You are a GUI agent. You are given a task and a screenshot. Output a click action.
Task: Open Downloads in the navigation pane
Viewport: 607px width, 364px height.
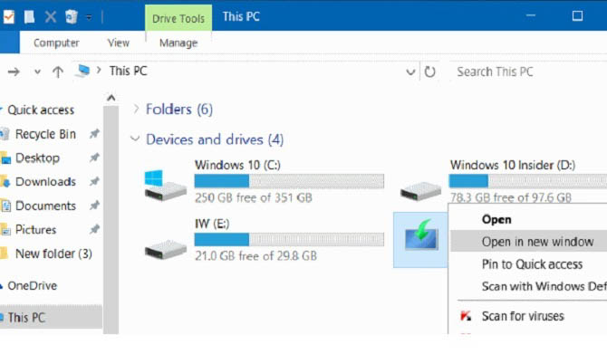(x=45, y=182)
